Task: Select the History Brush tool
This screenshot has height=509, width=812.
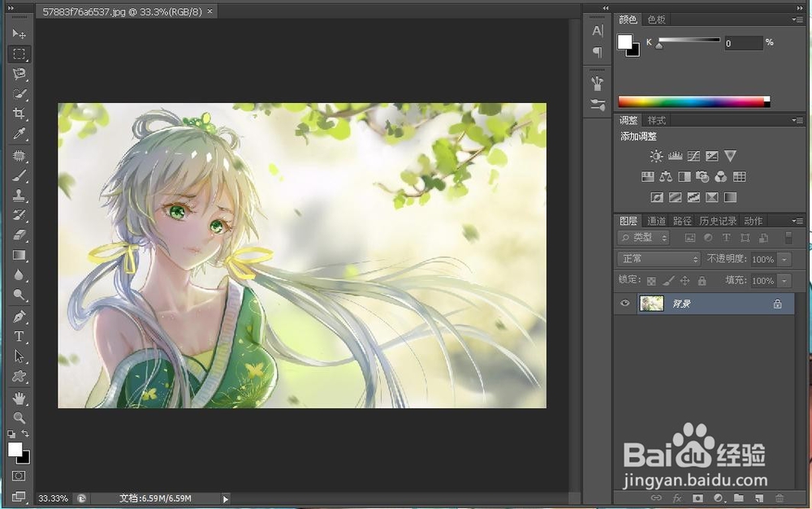Action: (19, 215)
